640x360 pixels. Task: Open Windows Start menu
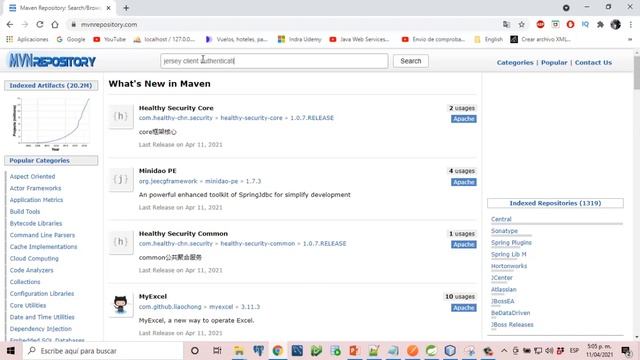click(11, 351)
